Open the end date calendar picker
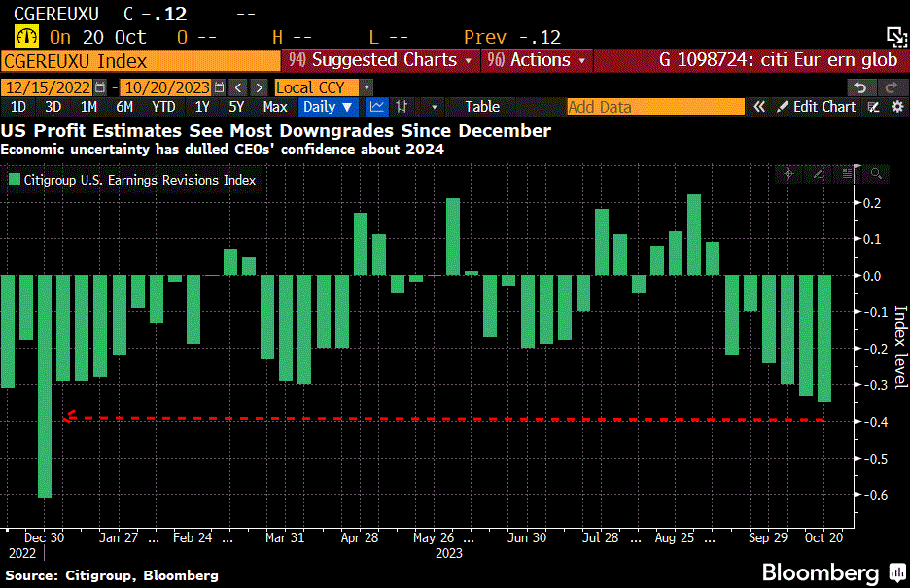 coord(219,87)
